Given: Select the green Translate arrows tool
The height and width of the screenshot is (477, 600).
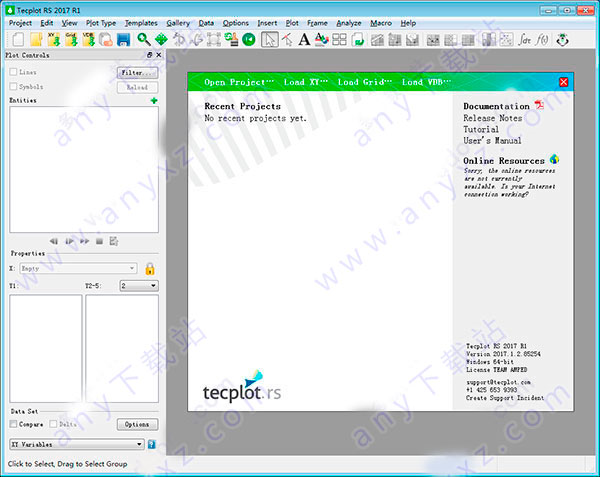Looking at the screenshot, I should pos(161,39).
